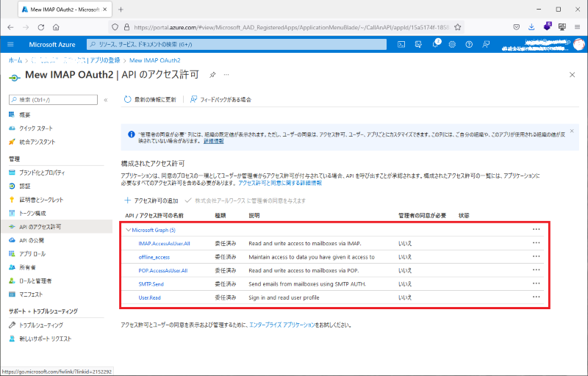The height and width of the screenshot is (376, 588).
Task: Open browser downloads arrow icon
Action: coord(531,27)
